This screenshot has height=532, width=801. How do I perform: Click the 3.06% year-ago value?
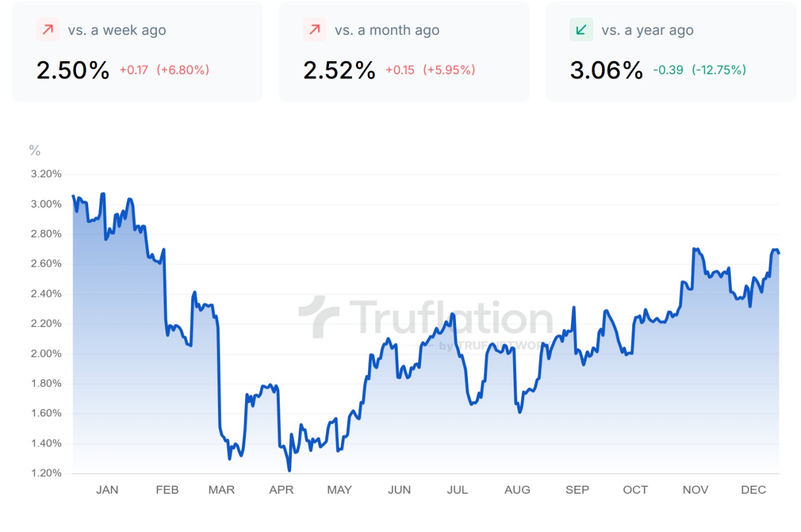[x=606, y=70]
